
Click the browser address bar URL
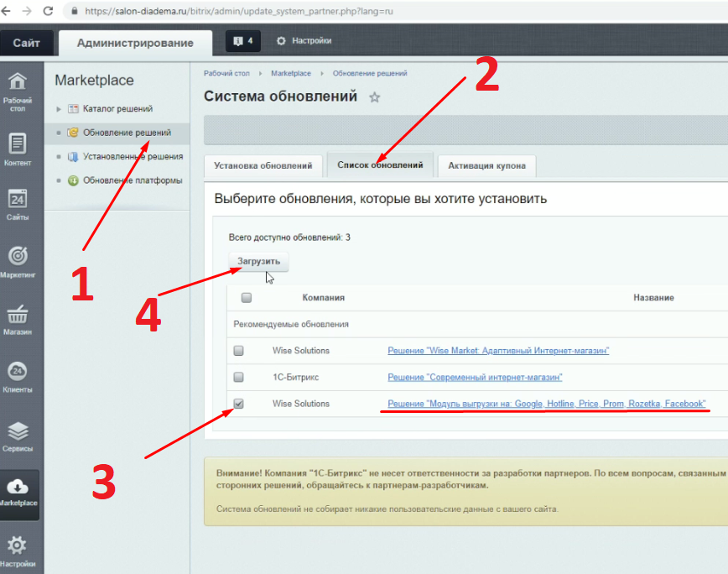[239, 11]
